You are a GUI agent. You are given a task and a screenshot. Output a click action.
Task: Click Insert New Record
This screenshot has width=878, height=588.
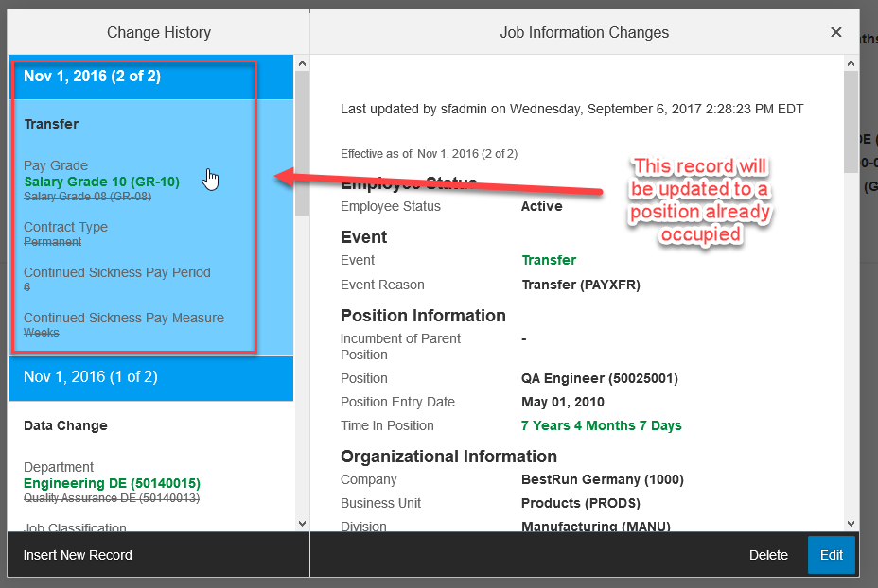(78, 555)
